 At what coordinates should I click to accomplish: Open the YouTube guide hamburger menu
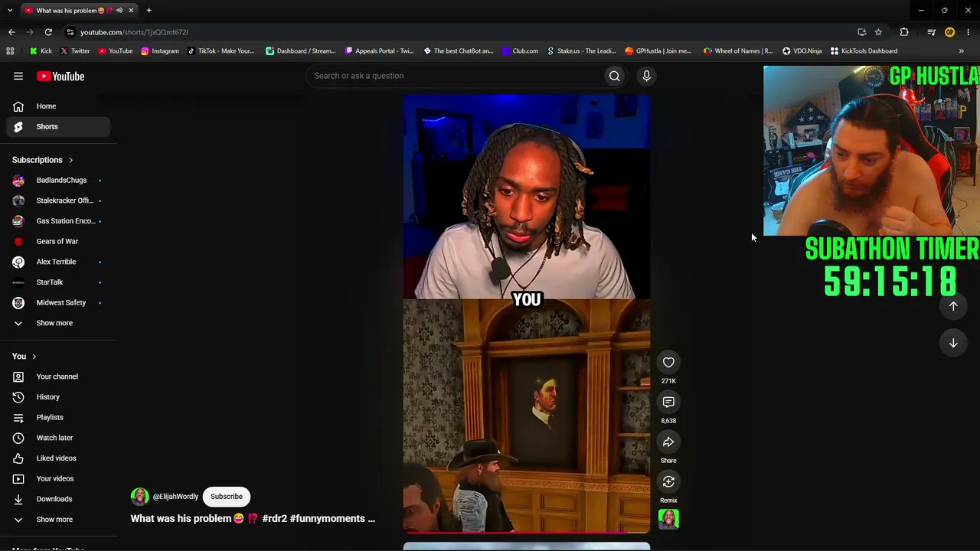point(18,76)
